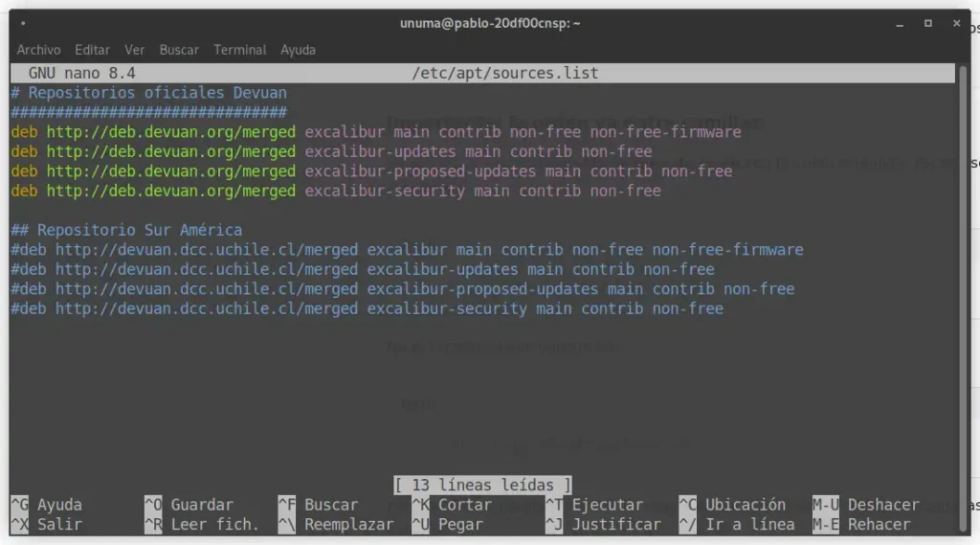Open the Ayuda menu in menu bar
The width and height of the screenshot is (980, 545).
[x=299, y=50]
